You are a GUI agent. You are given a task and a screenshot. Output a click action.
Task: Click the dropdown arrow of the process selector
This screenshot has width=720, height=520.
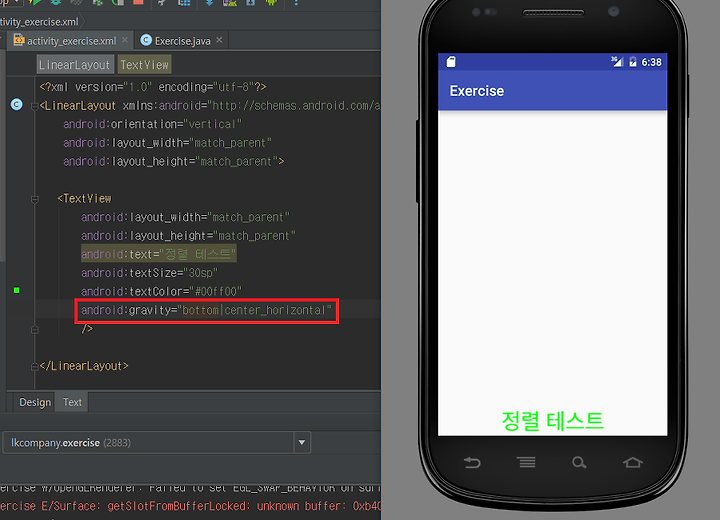302,443
